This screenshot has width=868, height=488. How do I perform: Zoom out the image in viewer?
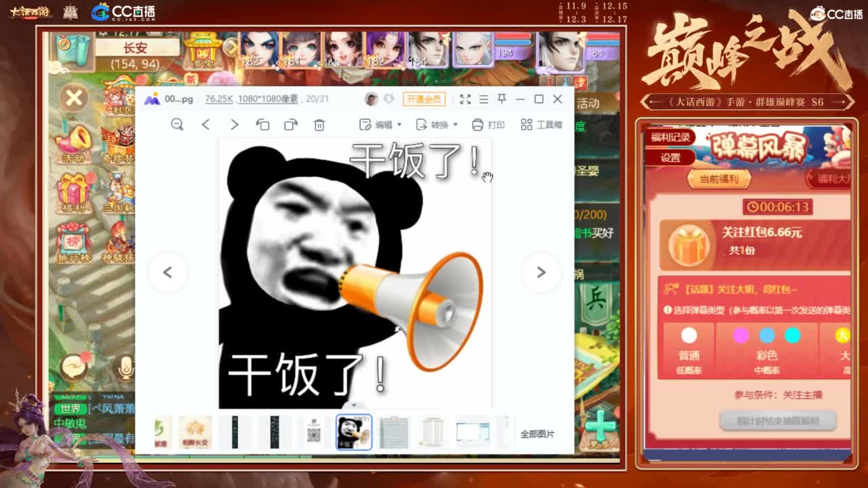tap(177, 125)
